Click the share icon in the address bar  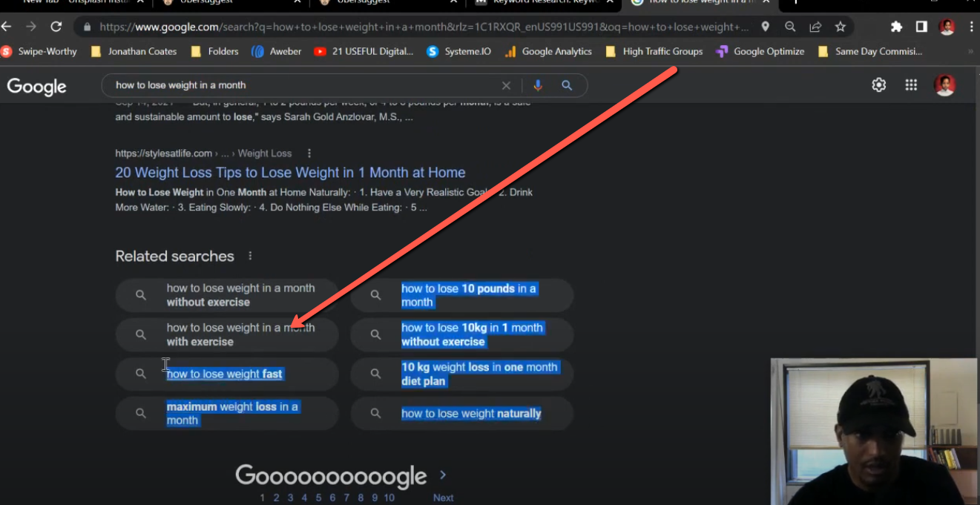click(x=815, y=26)
